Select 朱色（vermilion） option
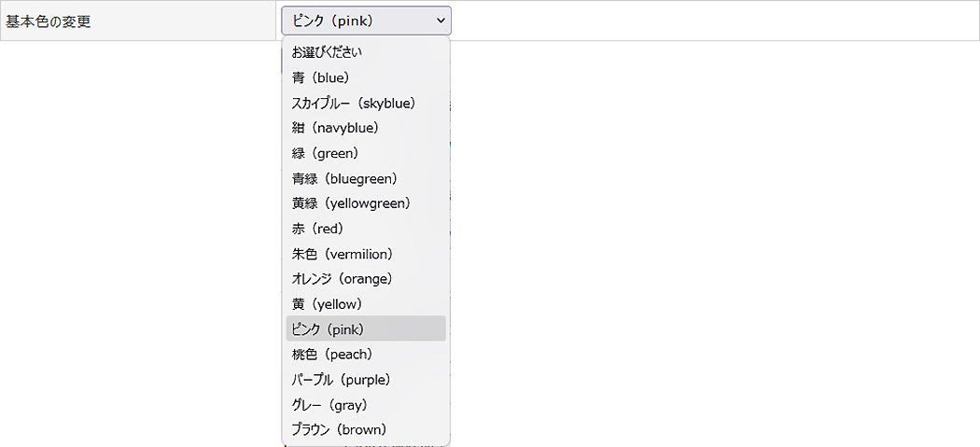Viewport: 980px width, 447px height. pos(366,253)
